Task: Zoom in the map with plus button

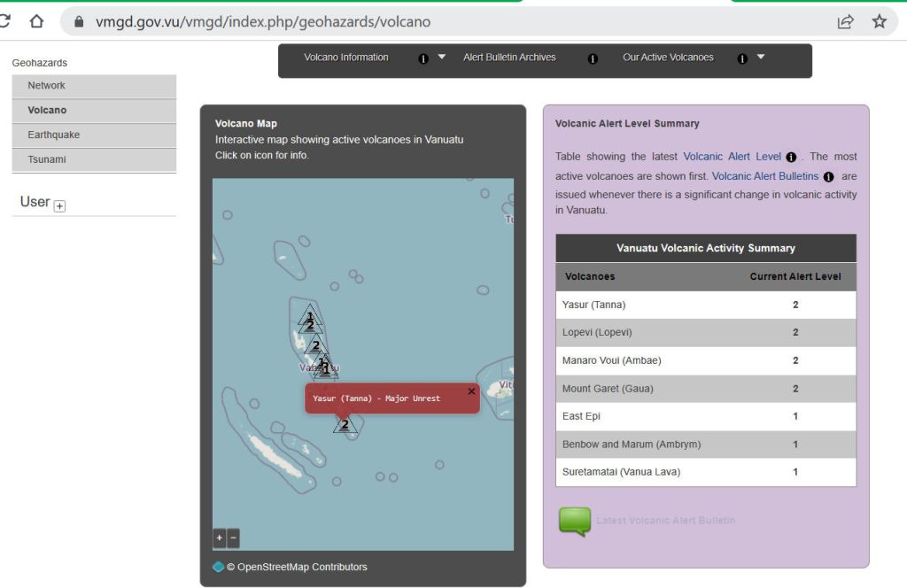Action: [219, 538]
